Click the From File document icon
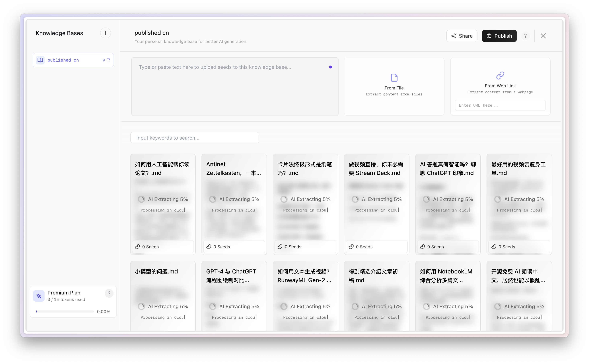 [394, 78]
